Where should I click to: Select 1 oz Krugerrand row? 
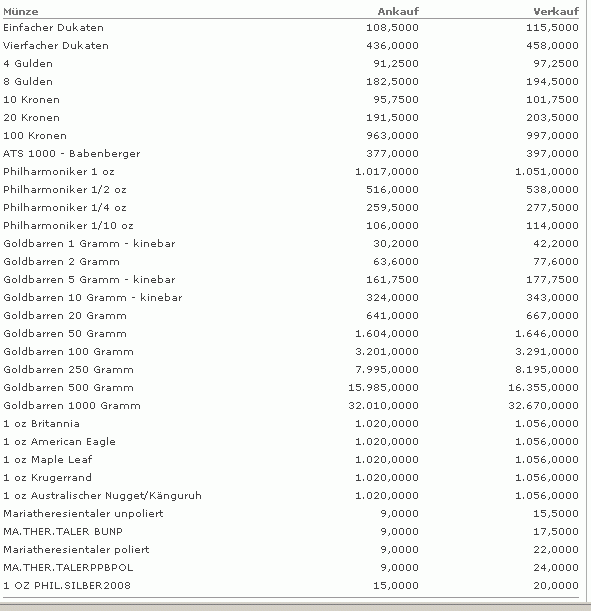(x=291, y=478)
